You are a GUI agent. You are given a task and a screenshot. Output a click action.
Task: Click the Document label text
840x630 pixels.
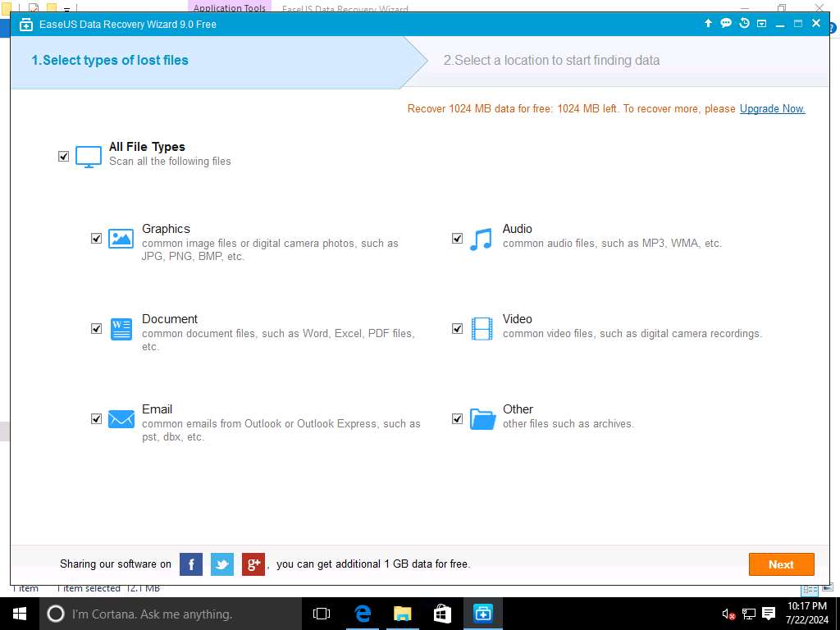pyautogui.click(x=169, y=319)
